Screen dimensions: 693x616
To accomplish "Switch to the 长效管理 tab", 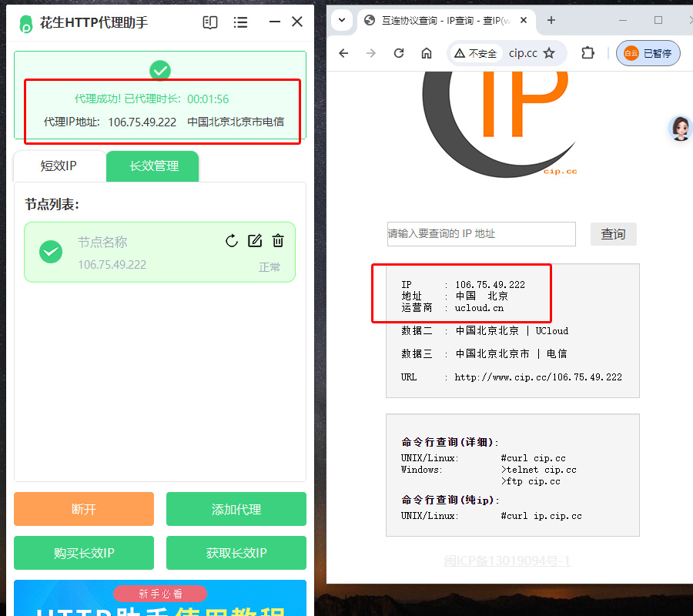I will coord(152,166).
